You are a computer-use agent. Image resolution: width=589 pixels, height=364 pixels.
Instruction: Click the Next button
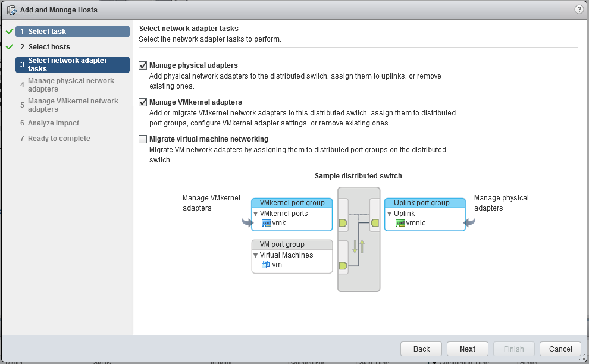[467, 349]
